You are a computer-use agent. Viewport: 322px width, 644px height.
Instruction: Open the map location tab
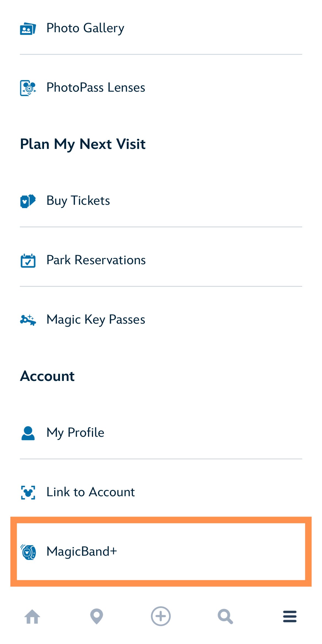point(97,616)
